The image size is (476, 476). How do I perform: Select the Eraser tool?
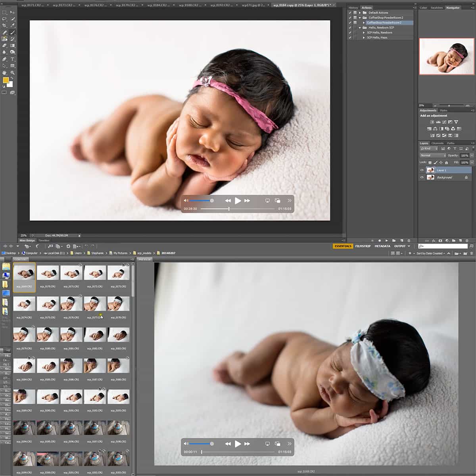pyautogui.click(x=4, y=46)
